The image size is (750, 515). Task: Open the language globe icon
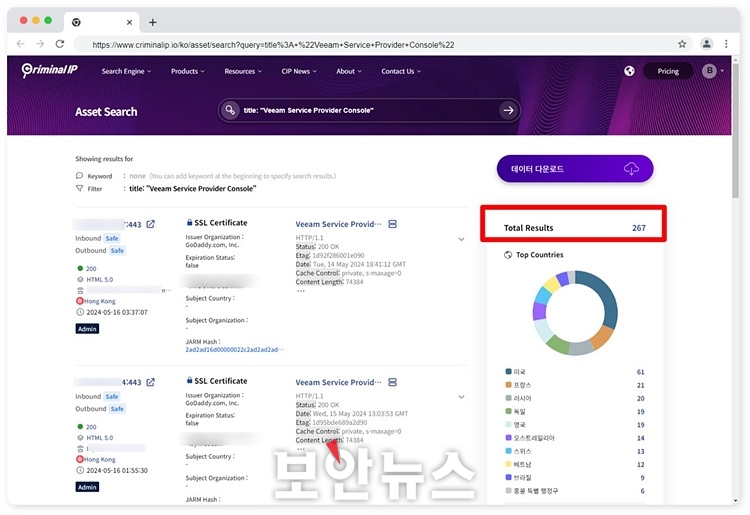pyautogui.click(x=629, y=71)
